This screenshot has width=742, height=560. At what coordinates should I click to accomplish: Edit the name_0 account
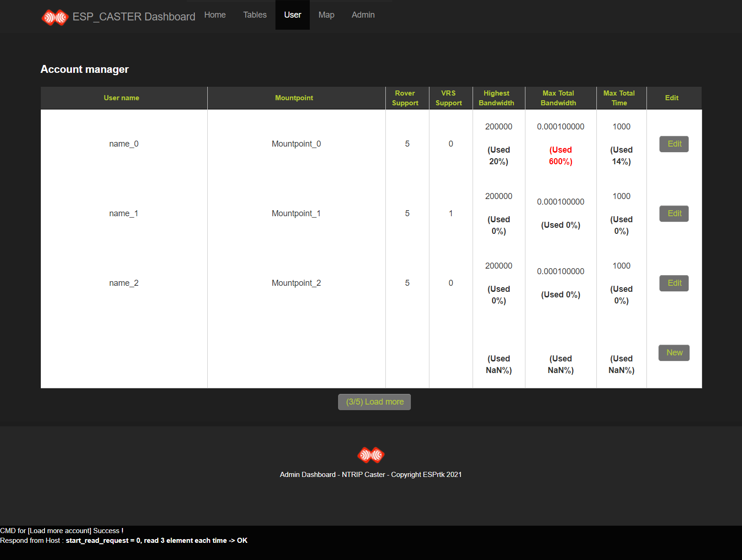674,144
